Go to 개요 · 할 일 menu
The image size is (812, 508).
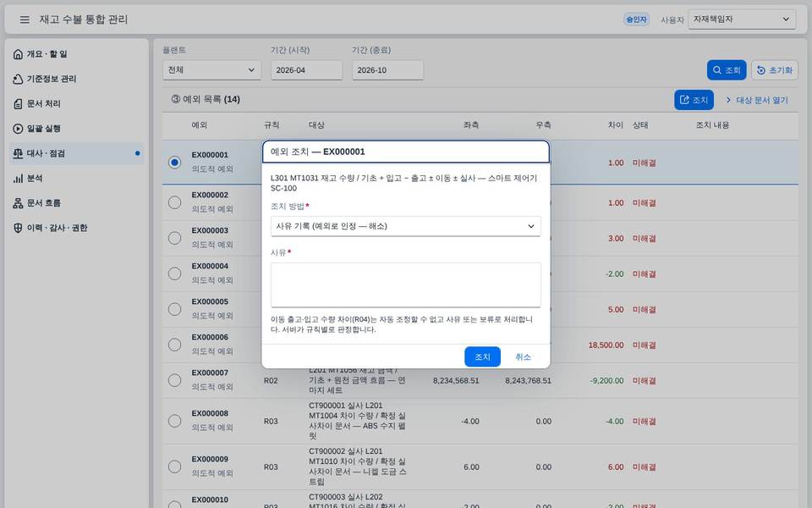[x=77, y=54]
